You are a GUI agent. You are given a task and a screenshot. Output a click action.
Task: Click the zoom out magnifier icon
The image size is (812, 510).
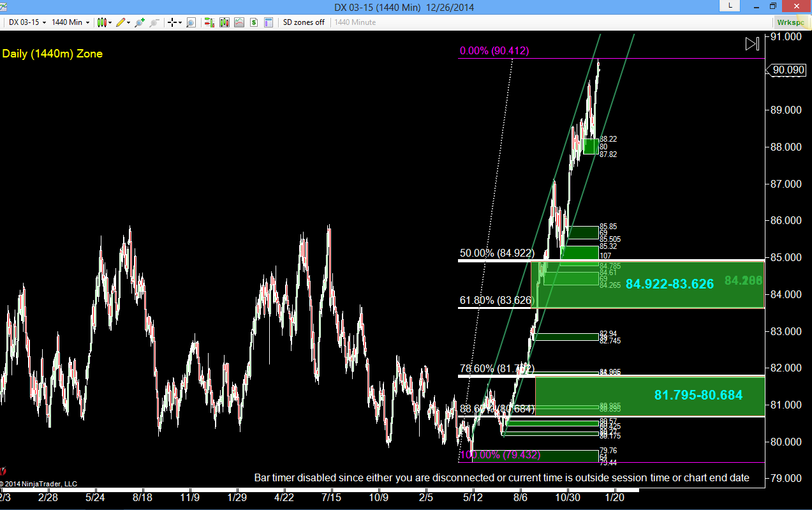(x=154, y=22)
